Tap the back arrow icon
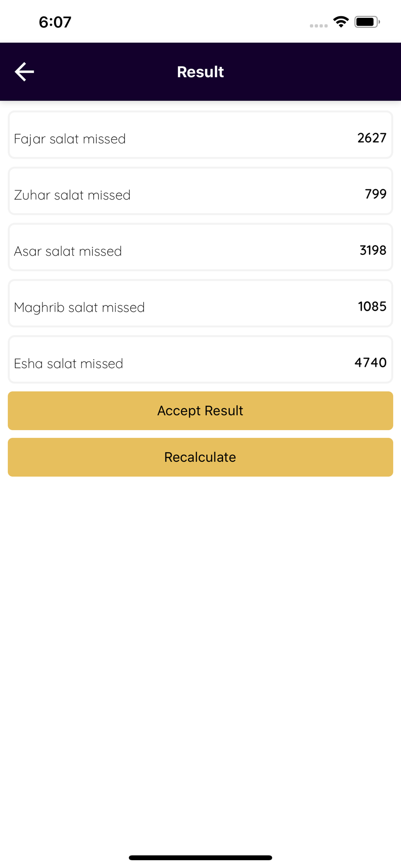Image resolution: width=401 pixels, height=868 pixels. tap(24, 72)
